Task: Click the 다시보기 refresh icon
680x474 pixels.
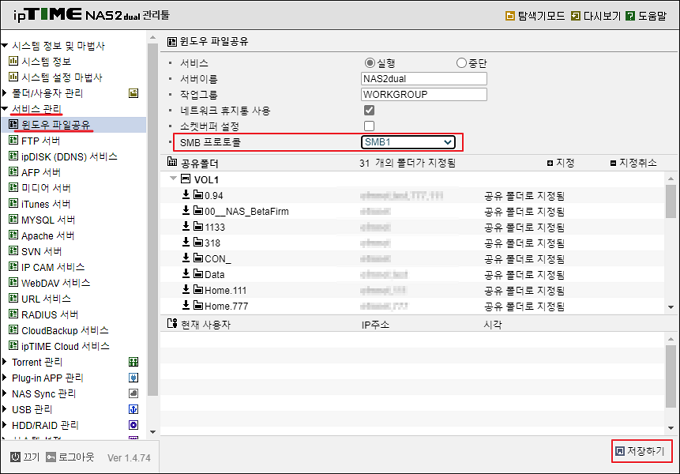Action: (x=575, y=16)
